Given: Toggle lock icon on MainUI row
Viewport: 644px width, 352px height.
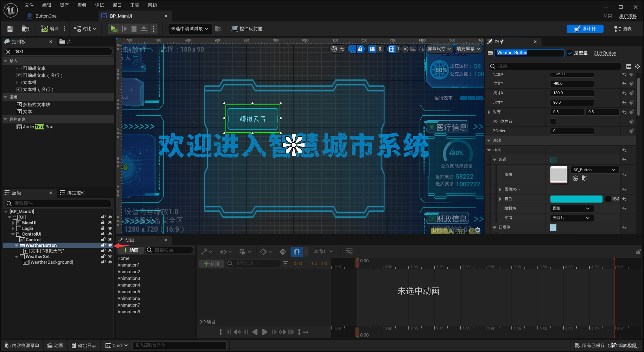Looking at the screenshot, I should coord(103,223).
